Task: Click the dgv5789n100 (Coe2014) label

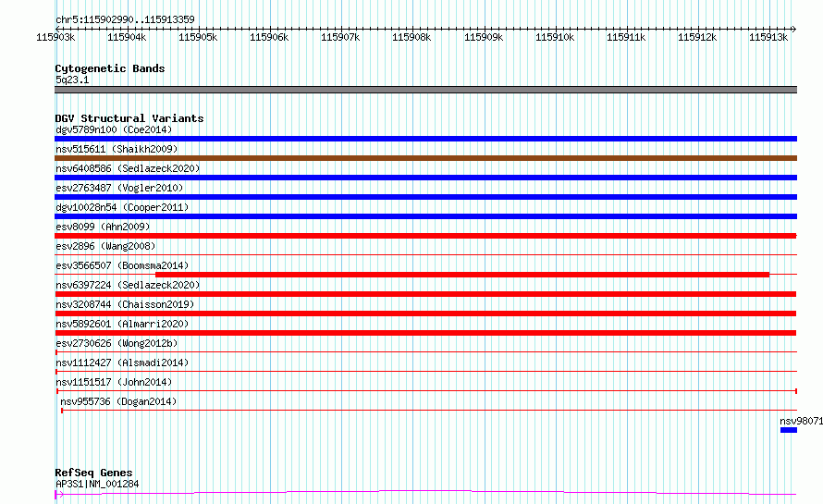Action: pos(114,129)
